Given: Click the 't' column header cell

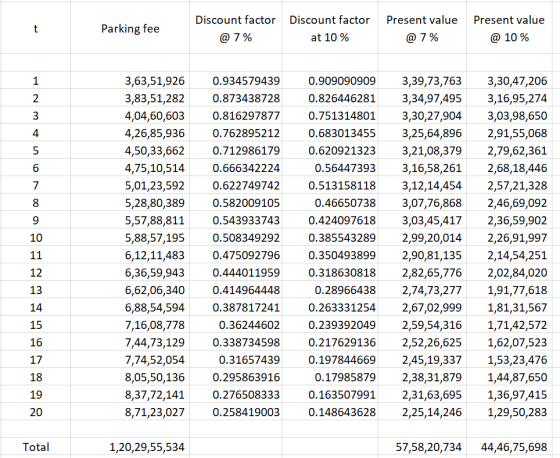Looking at the screenshot, I should tap(35, 29).
